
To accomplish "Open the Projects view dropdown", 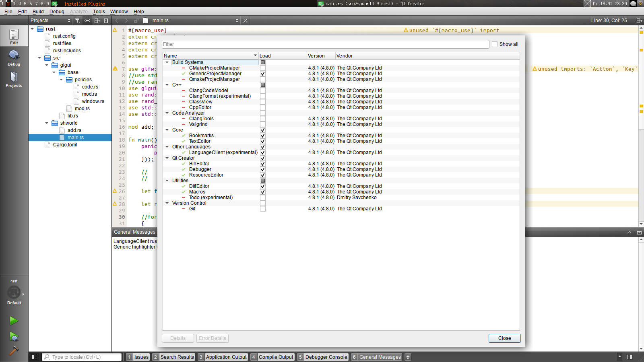I will [x=50, y=21].
